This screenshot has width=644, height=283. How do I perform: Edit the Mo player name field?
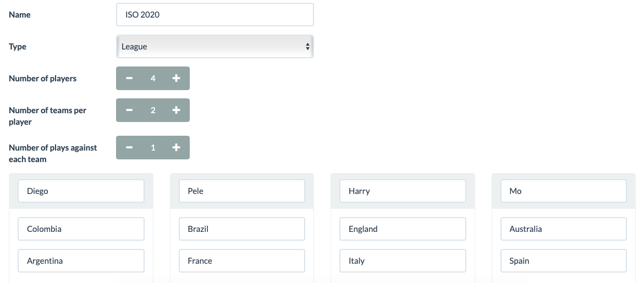[x=564, y=191]
